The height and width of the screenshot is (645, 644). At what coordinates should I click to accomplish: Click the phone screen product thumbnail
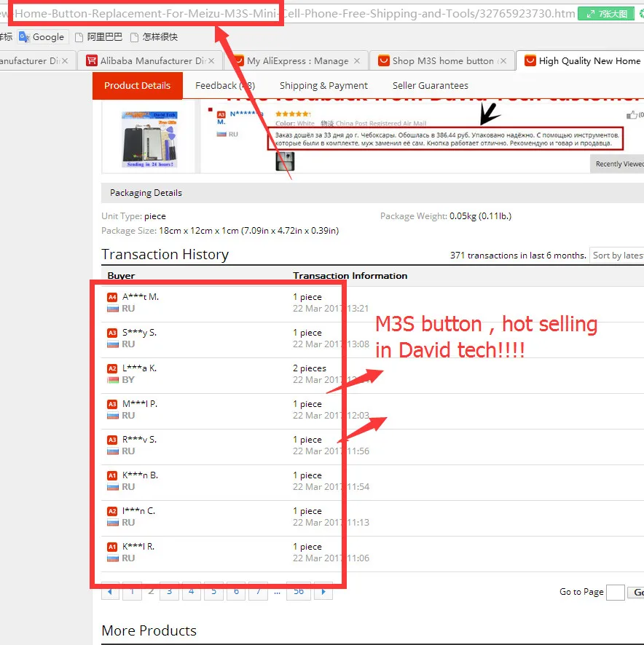click(x=150, y=139)
